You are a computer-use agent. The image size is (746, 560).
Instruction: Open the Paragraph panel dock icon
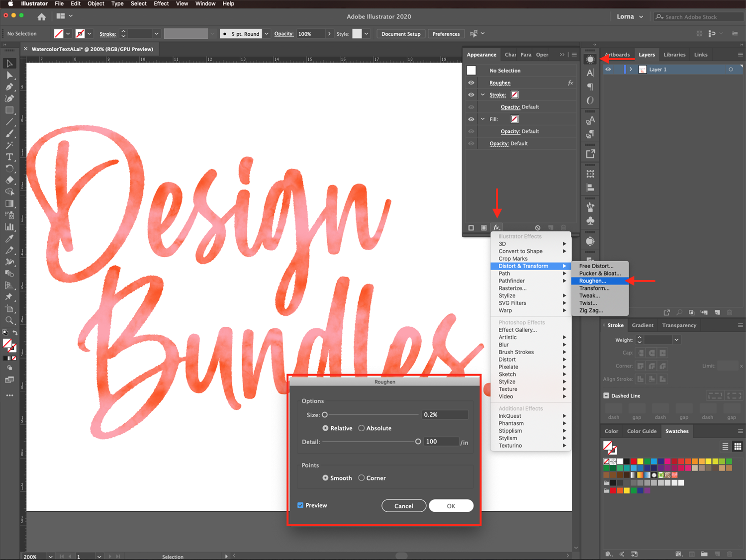click(590, 87)
